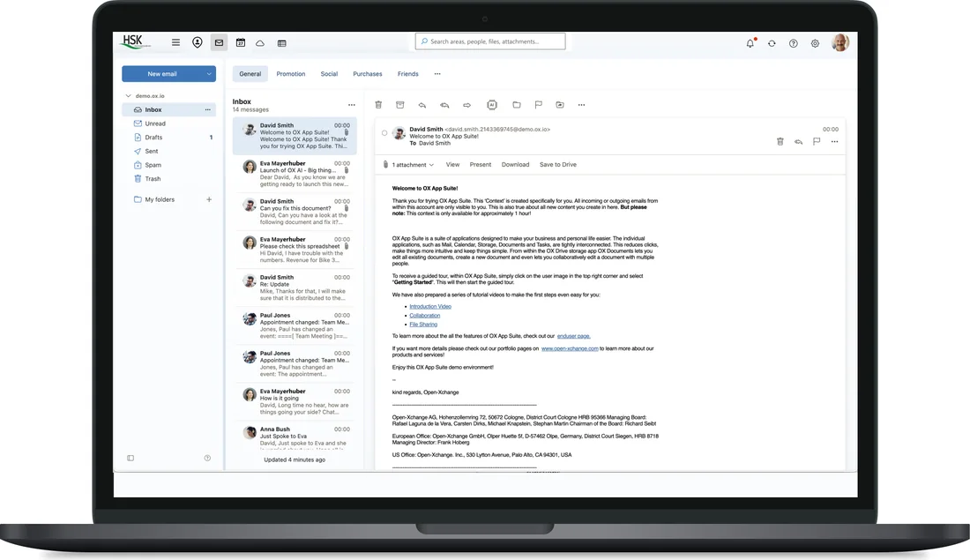The height and width of the screenshot is (560, 970).
Task: Select the General category tab
Action: click(x=250, y=73)
